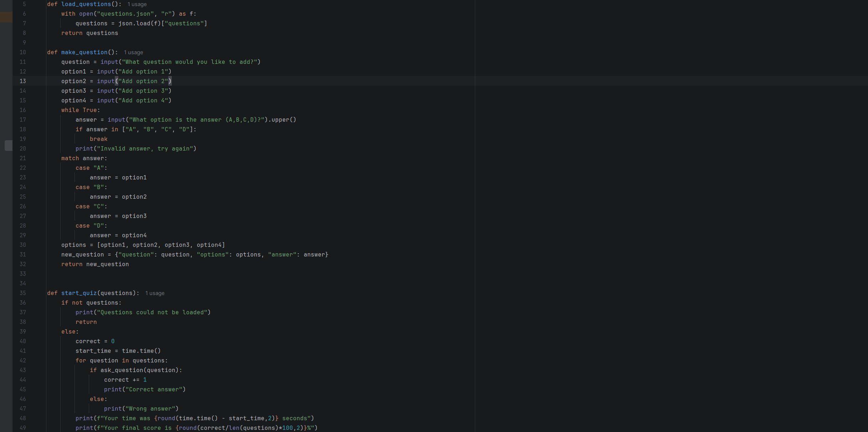Screen dimensions: 868x432
Task: Click the break keyword on line 19
Action: pos(98,139)
